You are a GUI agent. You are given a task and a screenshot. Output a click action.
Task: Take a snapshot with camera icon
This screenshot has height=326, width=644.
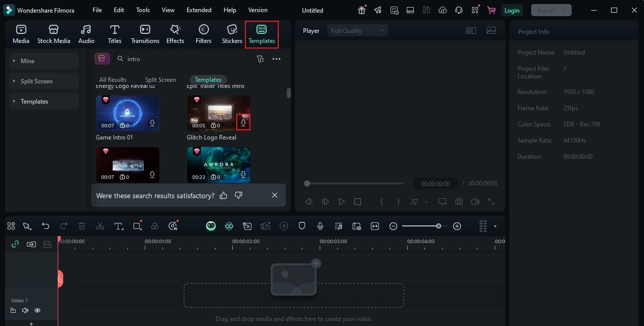coord(459,202)
